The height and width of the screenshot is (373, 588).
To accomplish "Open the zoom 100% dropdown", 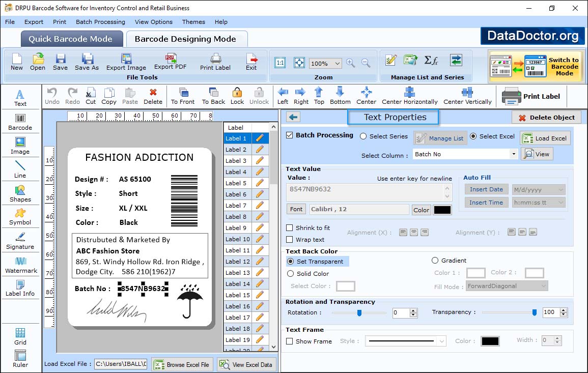I will tap(337, 63).
